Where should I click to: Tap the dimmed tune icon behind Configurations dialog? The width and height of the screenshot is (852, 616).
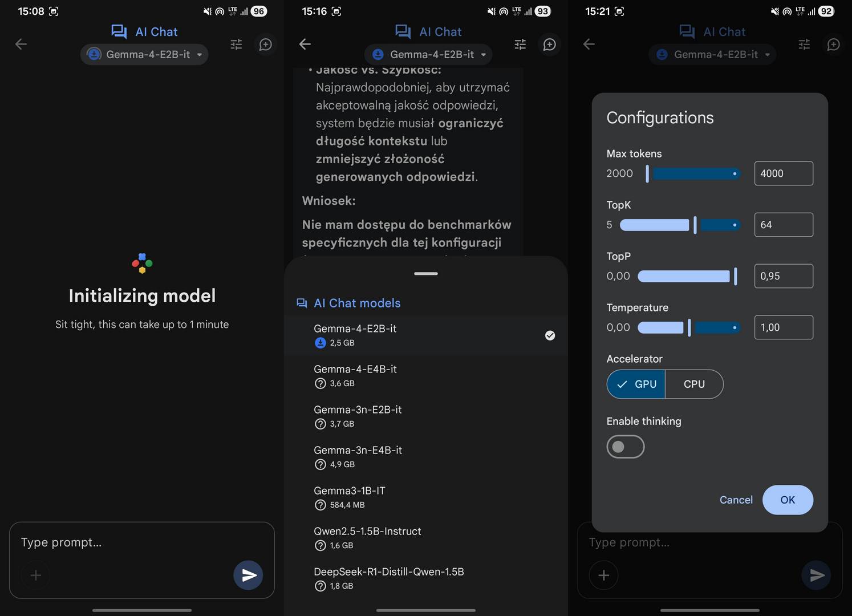click(804, 44)
